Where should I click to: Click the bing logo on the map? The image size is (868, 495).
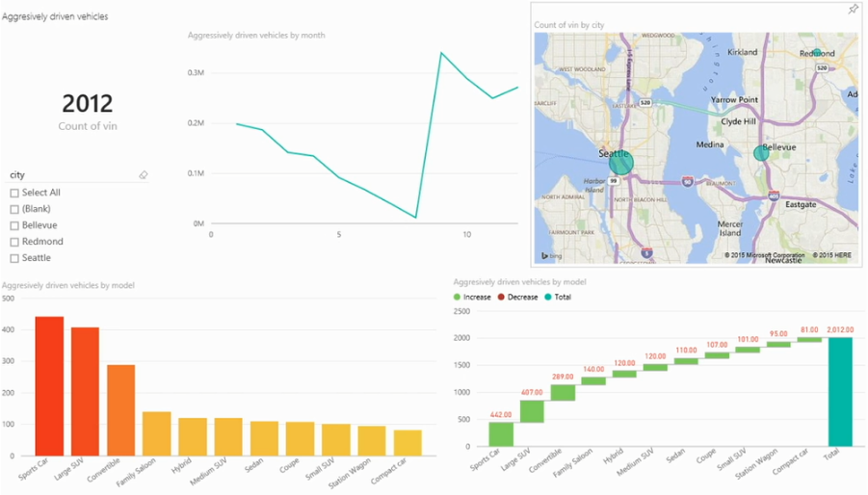tap(552, 255)
